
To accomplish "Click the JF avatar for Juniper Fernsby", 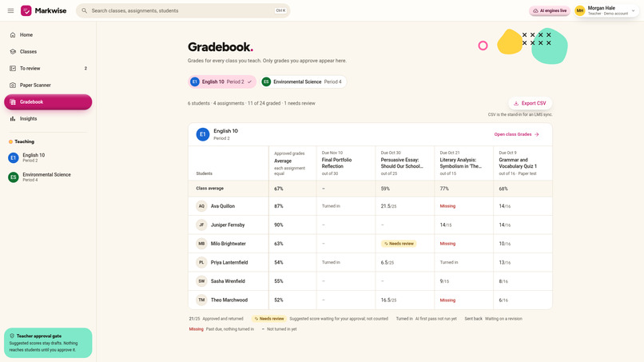I will click(x=201, y=225).
